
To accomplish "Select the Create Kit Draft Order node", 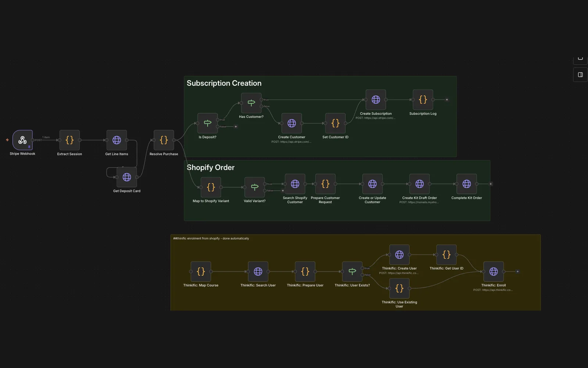I will coord(419,184).
